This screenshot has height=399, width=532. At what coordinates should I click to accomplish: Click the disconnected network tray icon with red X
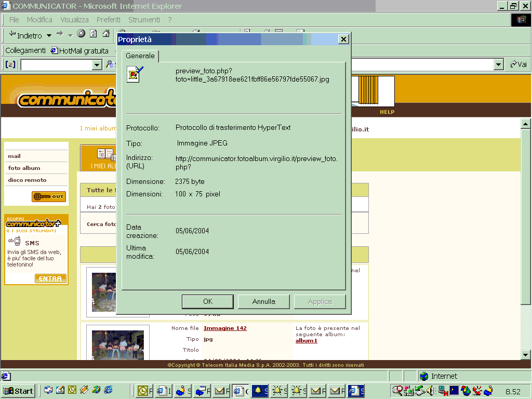click(x=443, y=391)
